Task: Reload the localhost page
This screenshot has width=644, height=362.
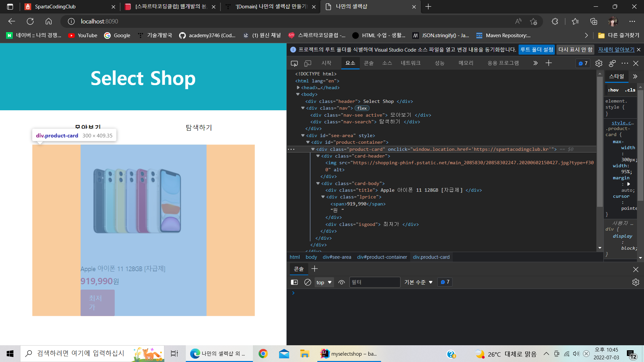Action: click(30, 21)
